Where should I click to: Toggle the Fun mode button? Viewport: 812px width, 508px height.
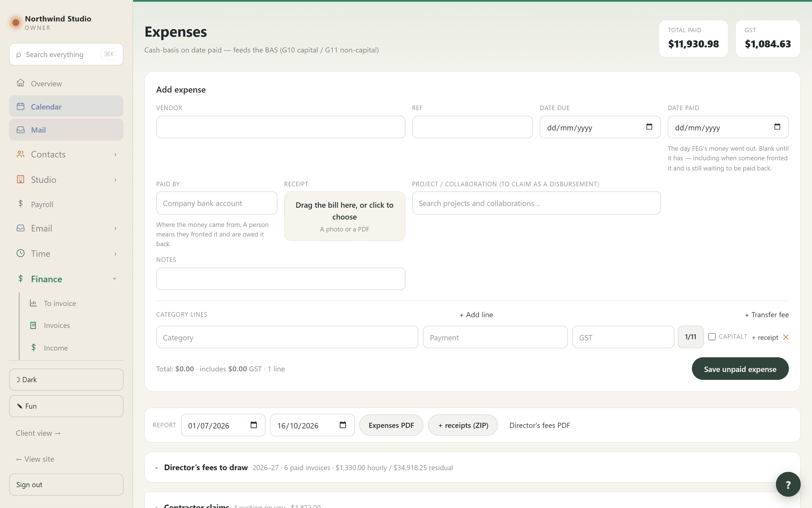(66, 406)
